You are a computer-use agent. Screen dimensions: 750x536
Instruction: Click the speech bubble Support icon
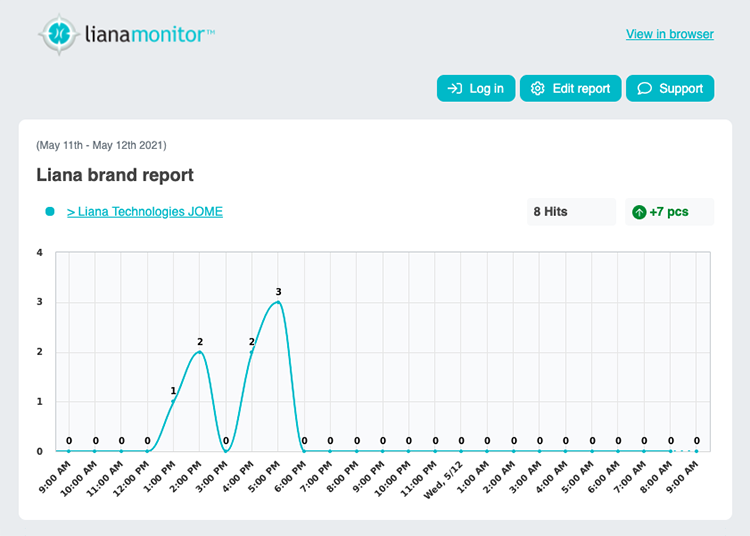pyautogui.click(x=645, y=89)
